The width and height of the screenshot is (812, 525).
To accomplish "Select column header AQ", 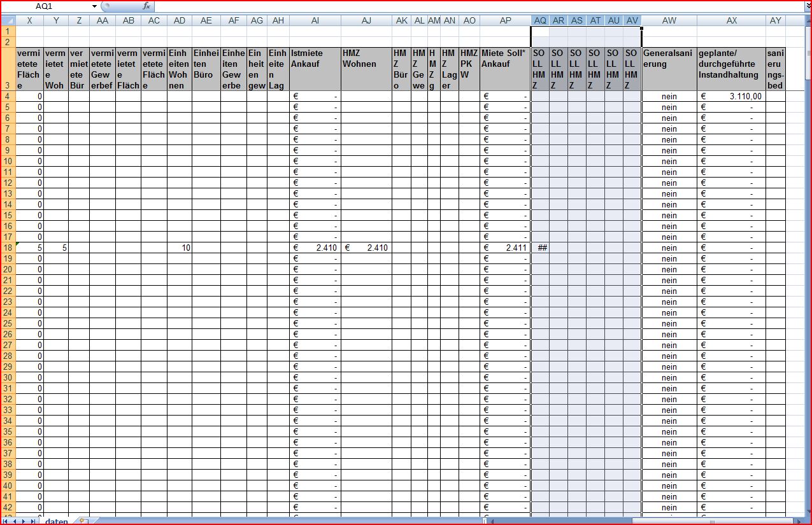I will point(540,20).
